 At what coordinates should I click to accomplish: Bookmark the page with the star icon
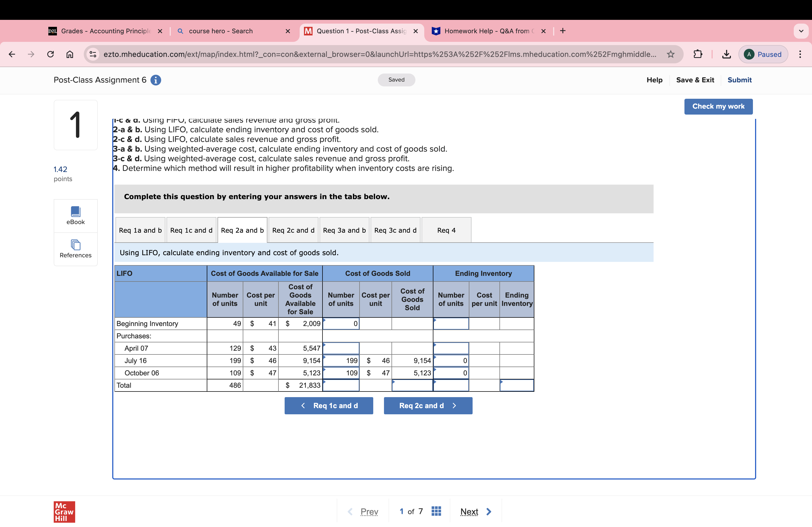pyautogui.click(x=670, y=54)
